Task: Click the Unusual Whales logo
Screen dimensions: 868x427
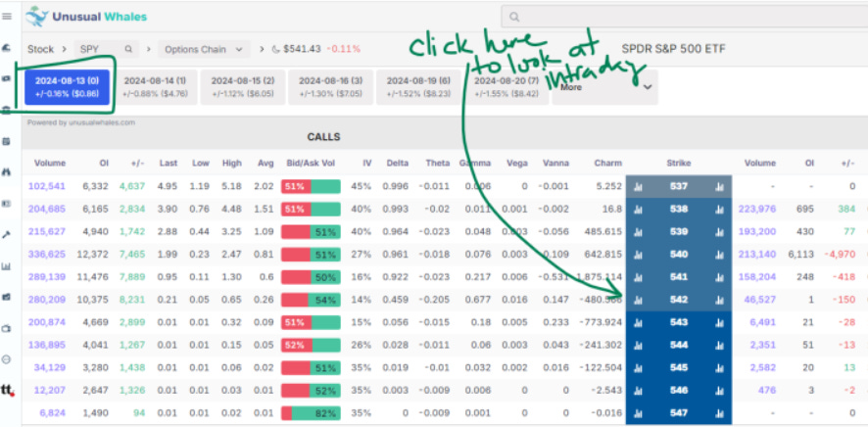Action: coord(86,16)
